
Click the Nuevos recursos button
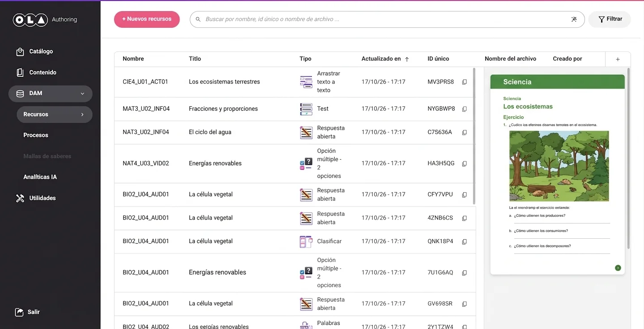point(147,19)
